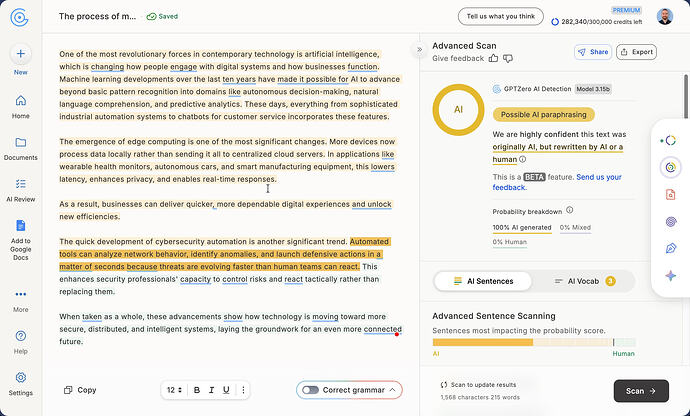Screen dimensions: 690x416
Task: Click the AI-to-Human probability score bar
Action: pyautogui.click(x=534, y=342)
